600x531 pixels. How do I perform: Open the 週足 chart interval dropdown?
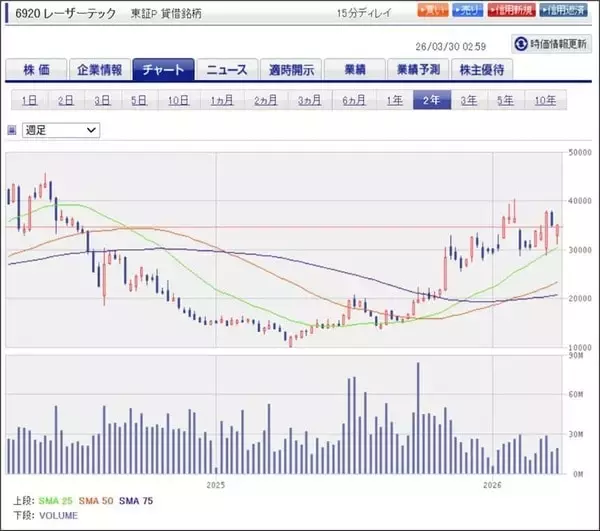tap(61, 130)
